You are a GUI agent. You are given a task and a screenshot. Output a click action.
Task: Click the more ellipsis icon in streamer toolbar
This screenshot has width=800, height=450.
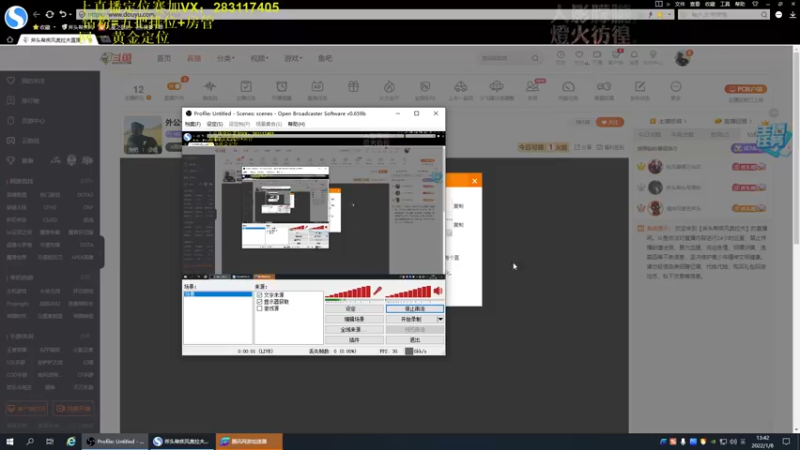676,86
